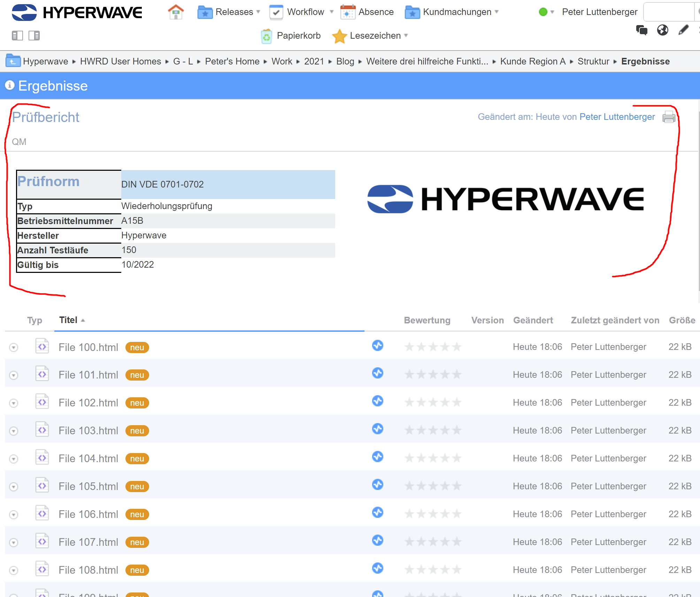700x597 pixels.
Task: Open the Absence menu item
Action: point(367,12)
